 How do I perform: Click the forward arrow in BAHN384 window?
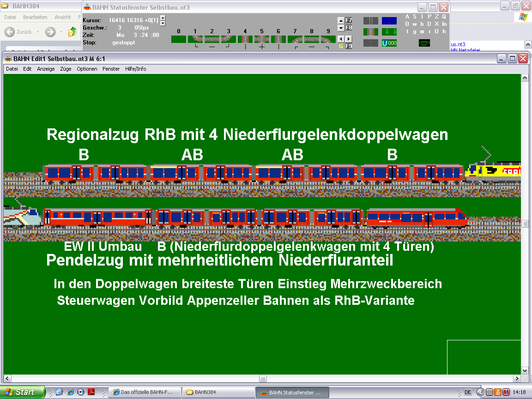click(x=50, y=32)
